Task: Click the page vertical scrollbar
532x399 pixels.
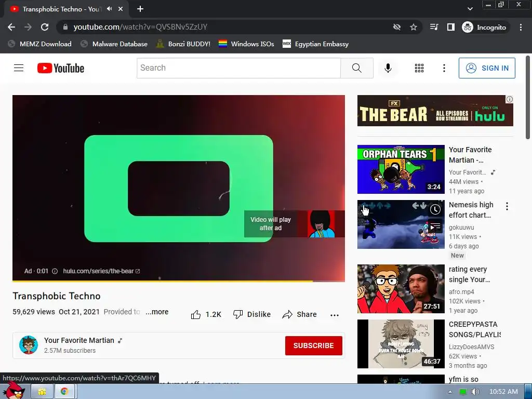Action: 528,97
